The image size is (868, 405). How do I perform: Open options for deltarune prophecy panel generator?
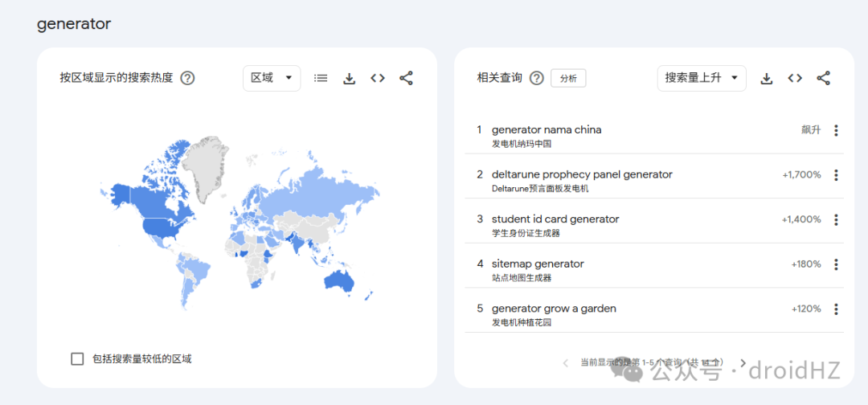tap(836, 175)
